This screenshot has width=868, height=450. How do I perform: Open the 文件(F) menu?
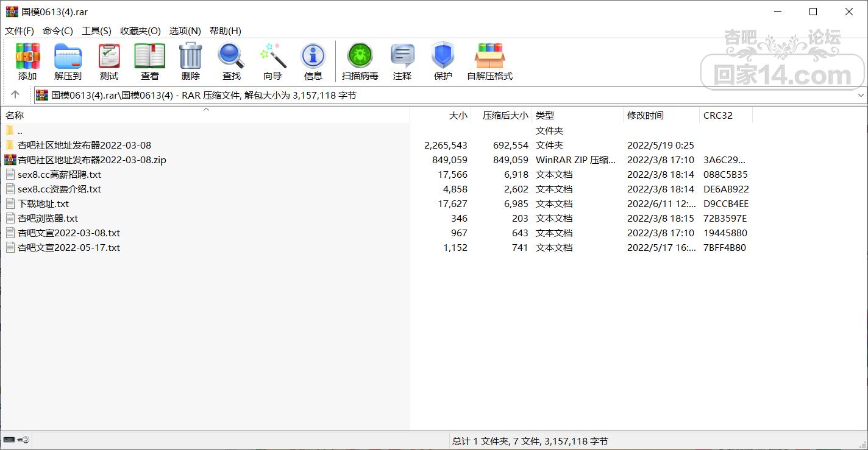point(20,30)
